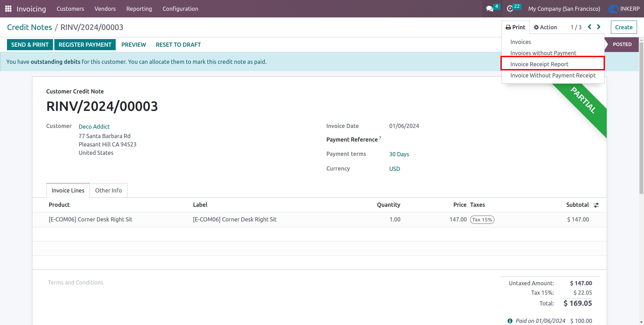
Task: Go back to Credit Notes breadcrumb
Action: [30, 27]
